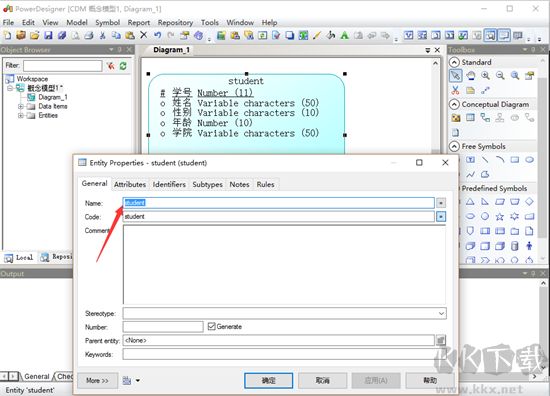The width and height of the screenshot is (550, 396).
Task: Select the Ellipse free symbol tool
Action: point(529,160)
